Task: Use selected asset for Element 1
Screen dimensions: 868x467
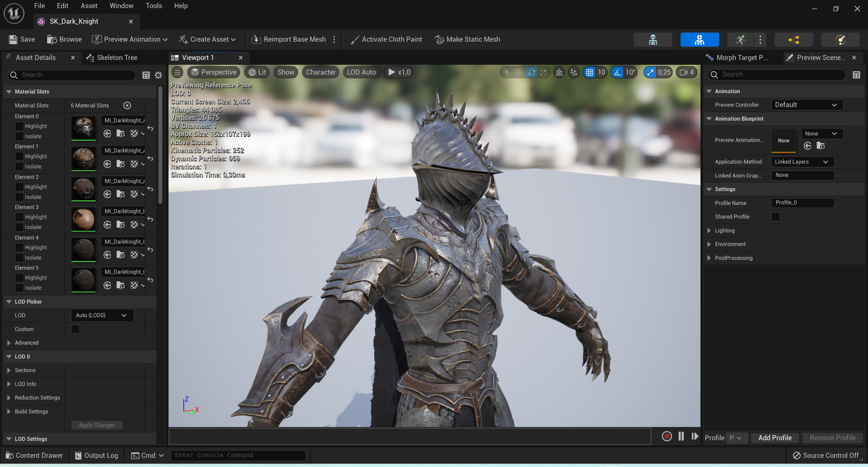Action: [x=107, y=164]
